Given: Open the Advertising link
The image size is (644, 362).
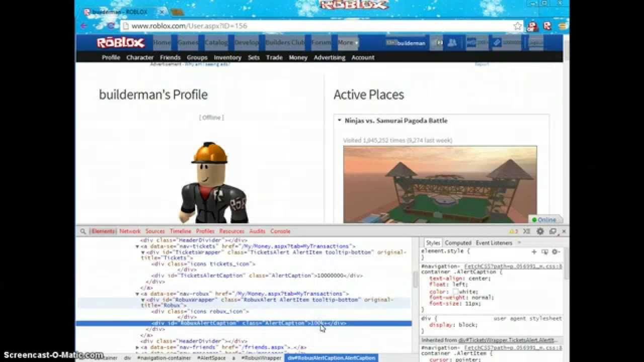Looking at the screenshot, I should pyautogui.click(x=330, y=58).
